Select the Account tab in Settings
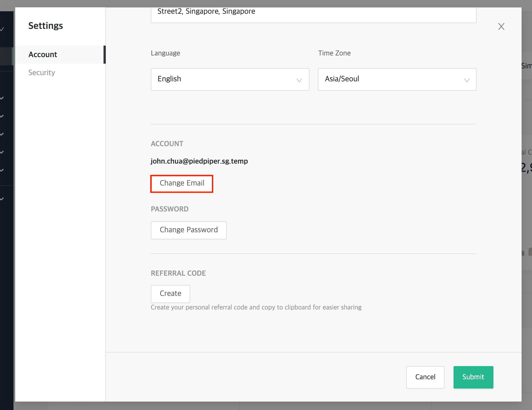This screenshot has height=410, width=532. point(43,54)
